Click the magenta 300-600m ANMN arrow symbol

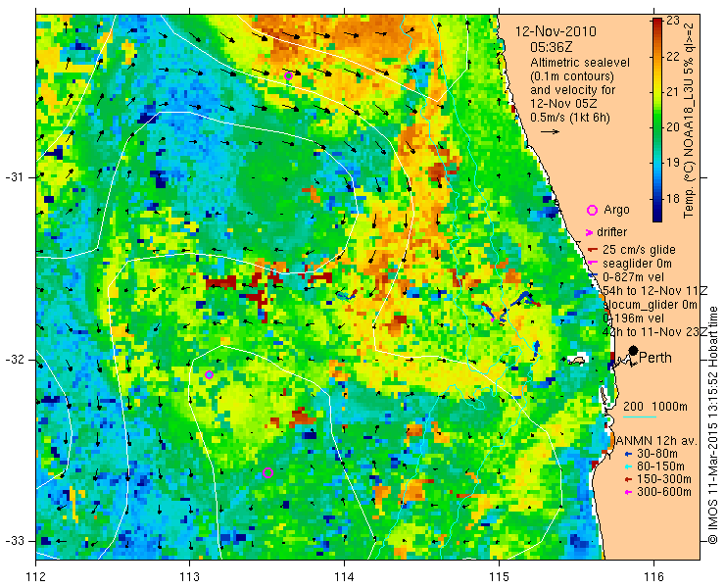628,493
